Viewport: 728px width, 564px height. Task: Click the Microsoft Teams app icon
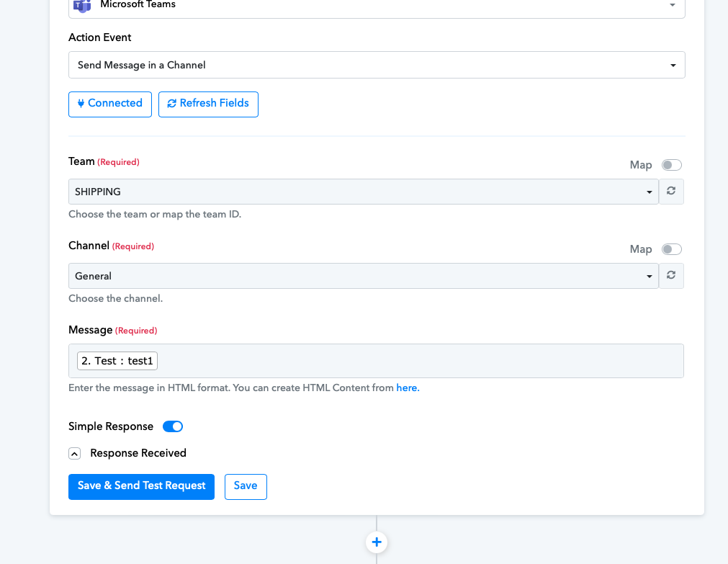point(82,6)
